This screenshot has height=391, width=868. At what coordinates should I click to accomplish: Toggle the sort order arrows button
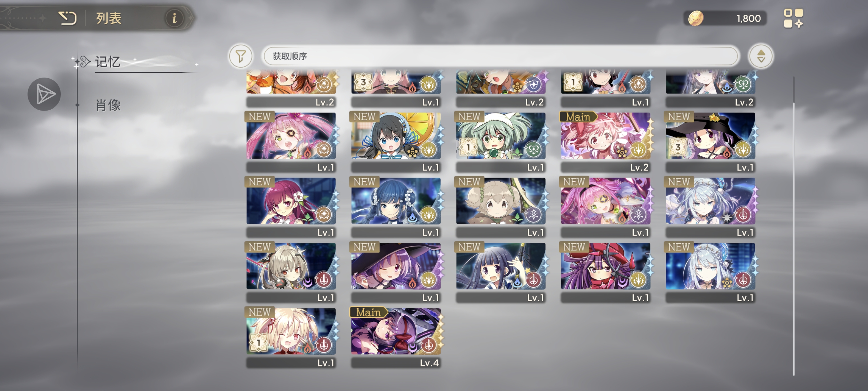[761, 56]
